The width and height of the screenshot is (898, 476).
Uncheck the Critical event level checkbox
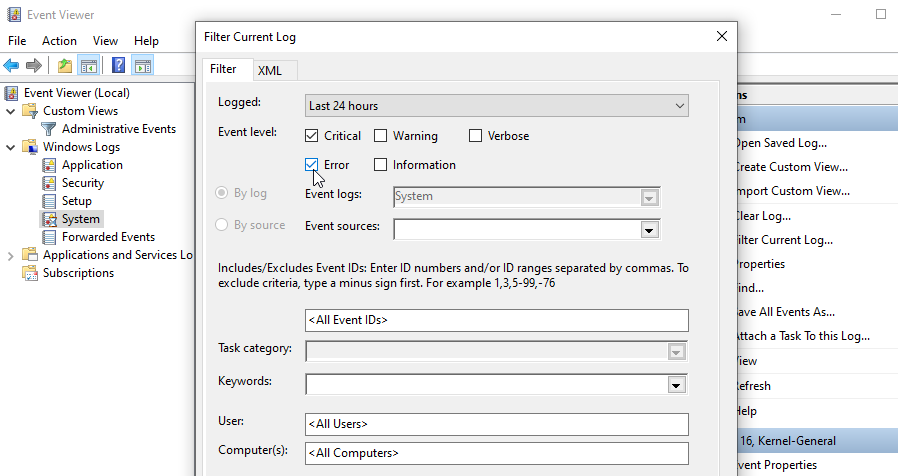[x=312, y=136]
